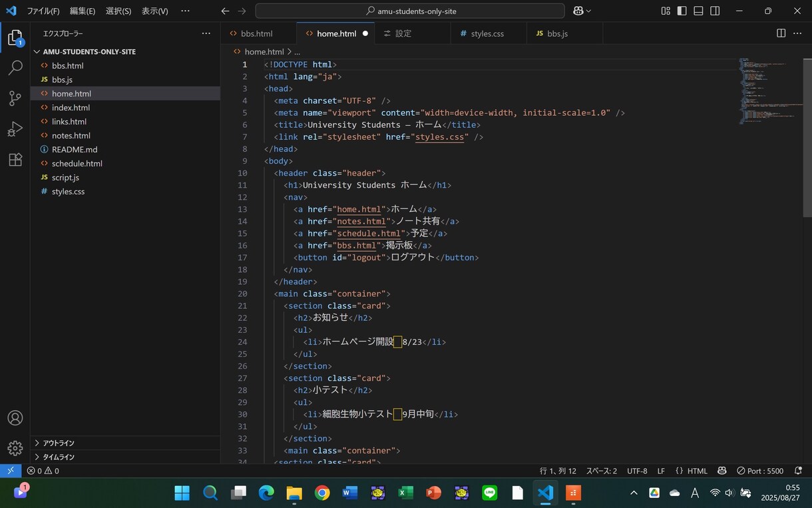The width and height of the screenshot is (812, 508).
Task: Open the notifications bell in the status bar
Action: 799,471
